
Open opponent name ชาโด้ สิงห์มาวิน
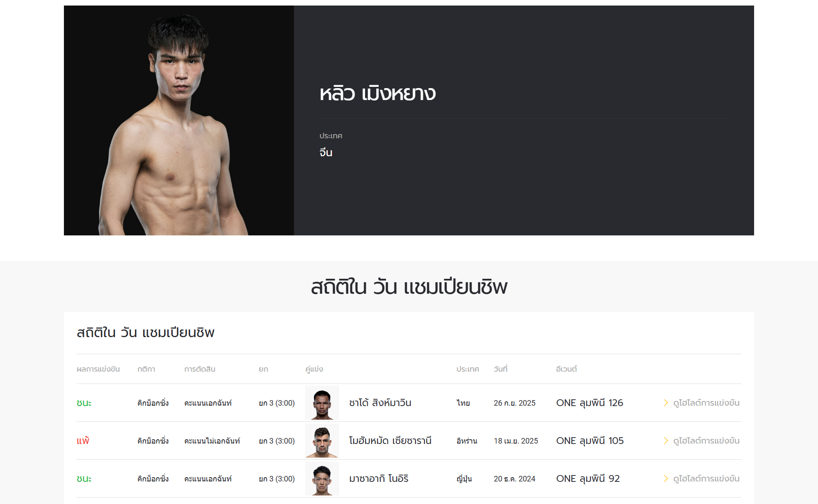pos(380,403)
